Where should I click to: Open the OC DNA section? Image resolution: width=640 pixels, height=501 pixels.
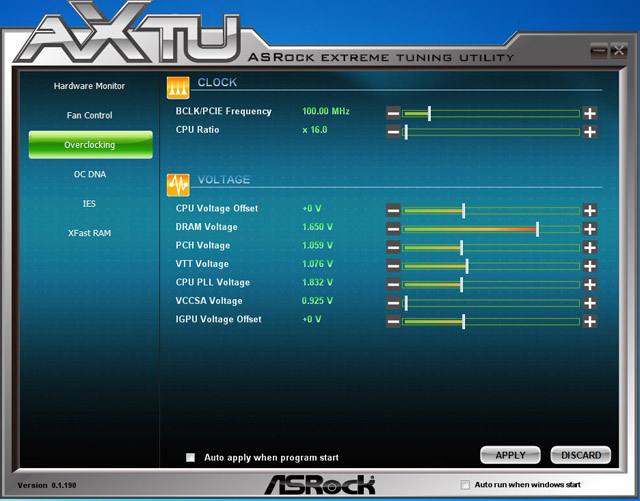(90, 174)
